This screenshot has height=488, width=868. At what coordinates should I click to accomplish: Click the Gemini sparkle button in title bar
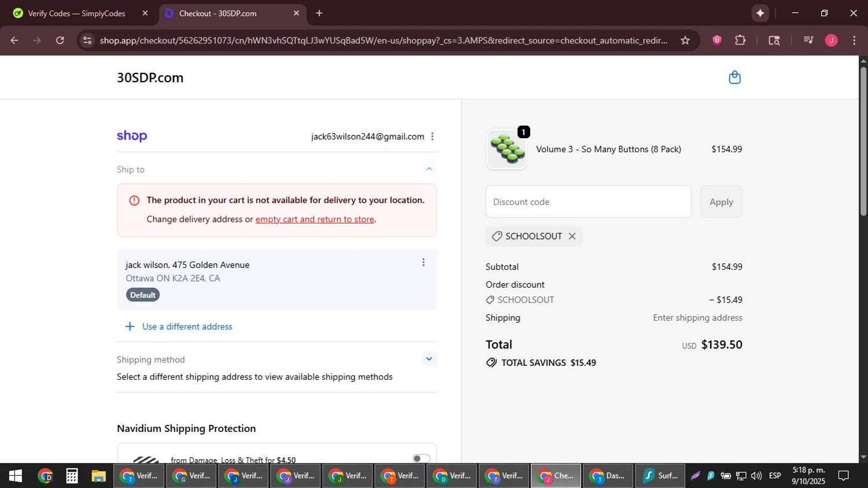[x=760, y=13]
